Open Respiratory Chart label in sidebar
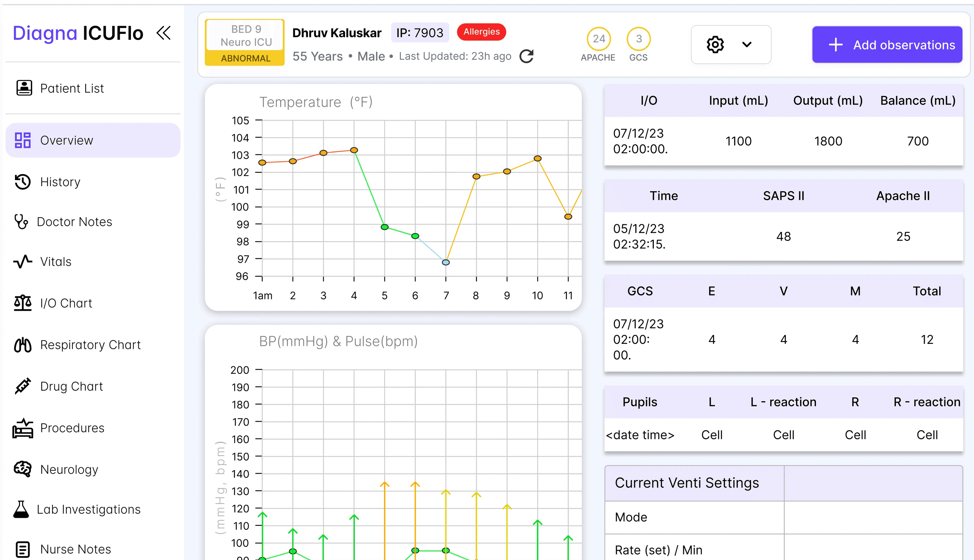 click(90, 345)
